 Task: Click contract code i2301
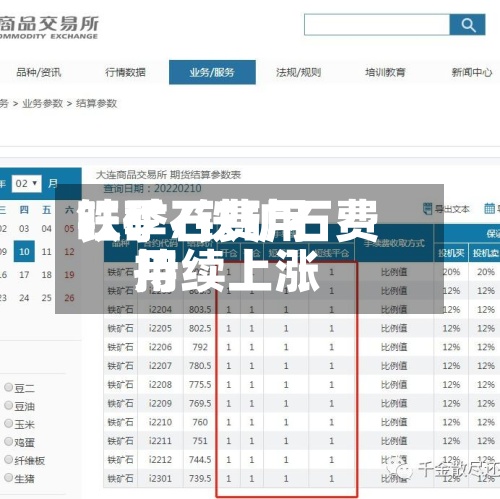tap(160, 479)
